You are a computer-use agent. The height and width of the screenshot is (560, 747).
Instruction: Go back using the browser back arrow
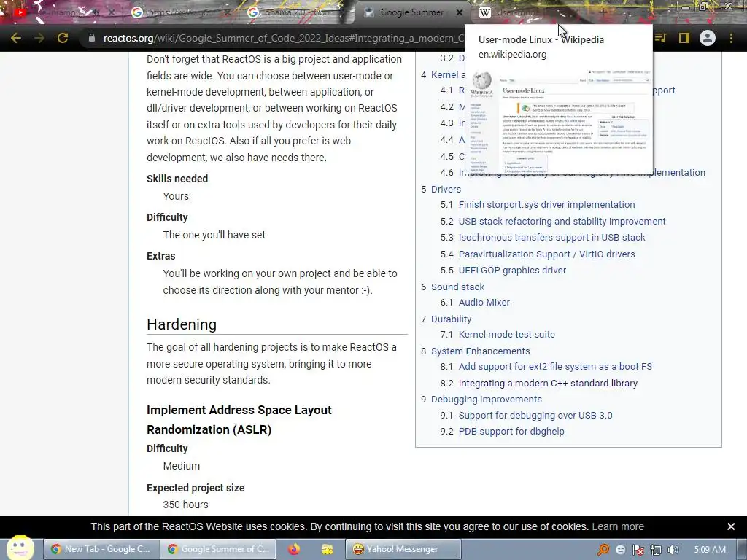click(x=16, y=38)
